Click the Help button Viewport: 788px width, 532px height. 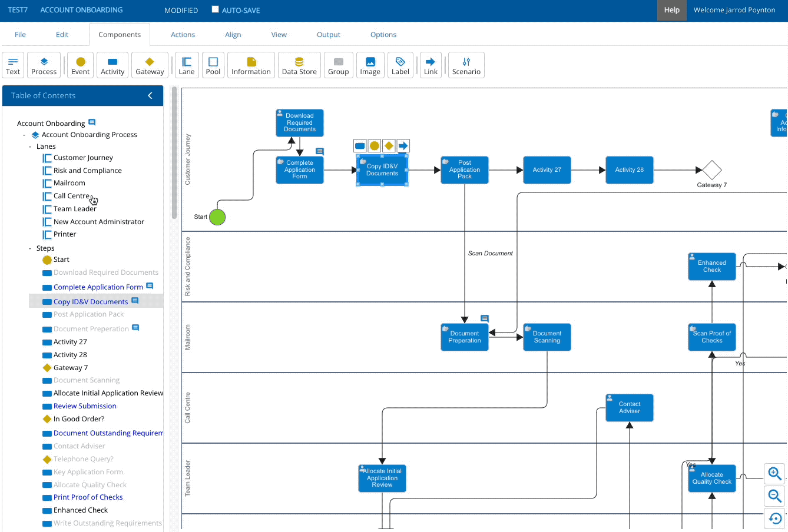point(671,10)
